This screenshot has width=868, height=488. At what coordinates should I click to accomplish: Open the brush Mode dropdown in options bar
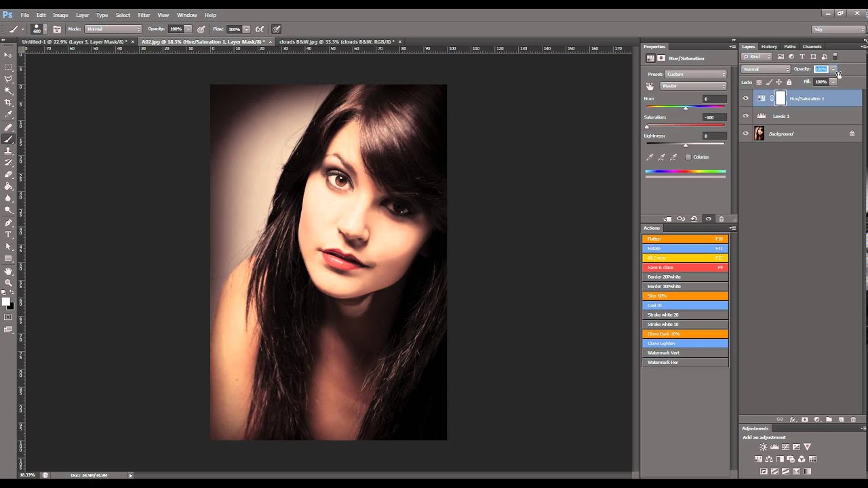pyautogui.click(x=113, y=29)
